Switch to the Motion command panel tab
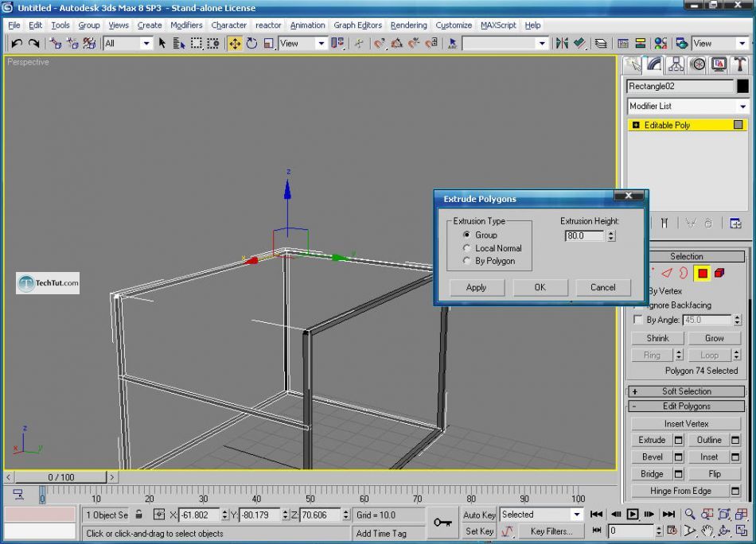Viewport: 756px width, 544px height. pyautogui.click(x=698, y=64)
